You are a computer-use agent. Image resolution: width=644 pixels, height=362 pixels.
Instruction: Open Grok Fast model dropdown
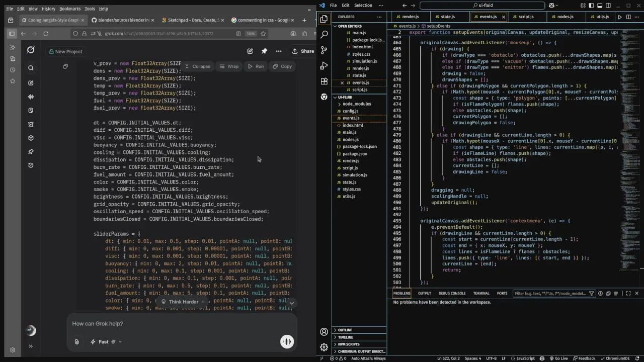(x=106, y=341)
